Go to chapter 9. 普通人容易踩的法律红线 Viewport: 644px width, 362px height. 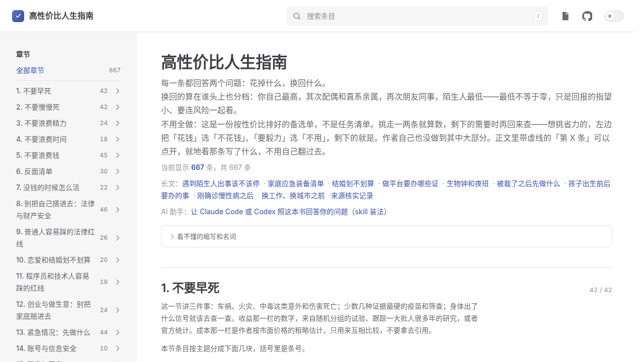click(x=56, y=238)
